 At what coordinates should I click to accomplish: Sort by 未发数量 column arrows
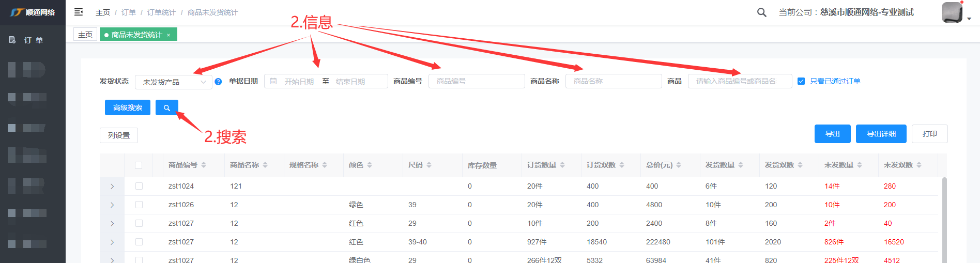pos(860,165)
